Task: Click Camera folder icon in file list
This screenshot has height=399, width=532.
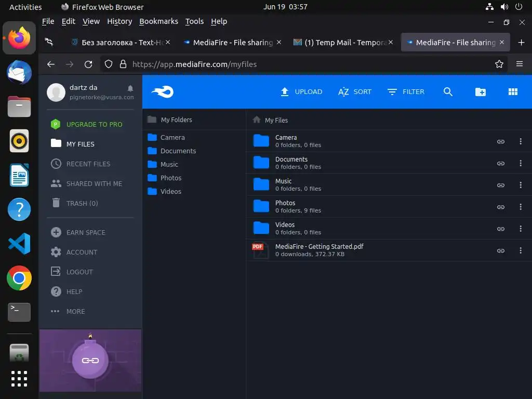Action: tap(261, 141)
